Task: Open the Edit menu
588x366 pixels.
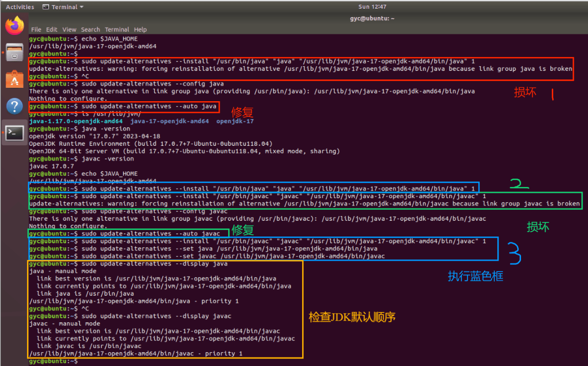Action: point(51,29)
